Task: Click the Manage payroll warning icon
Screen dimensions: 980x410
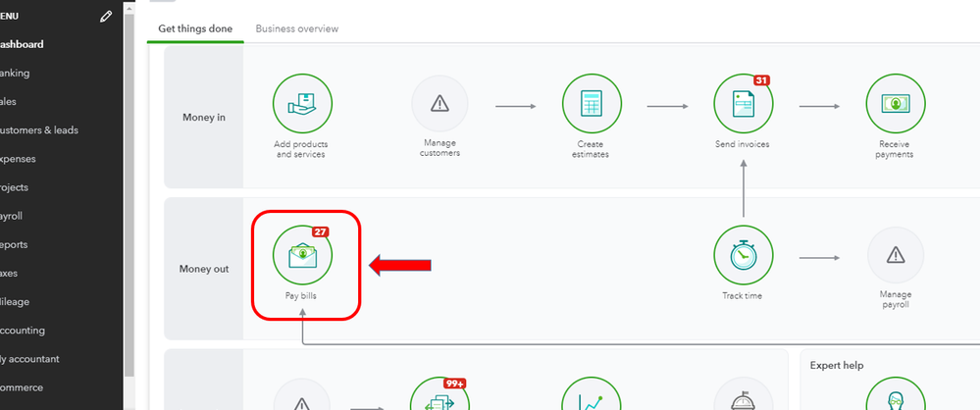Action: [x=895, y=255]
